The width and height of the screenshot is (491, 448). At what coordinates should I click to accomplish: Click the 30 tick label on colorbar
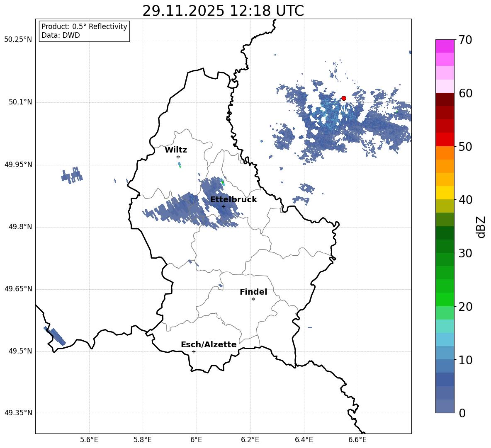(465, 253)
